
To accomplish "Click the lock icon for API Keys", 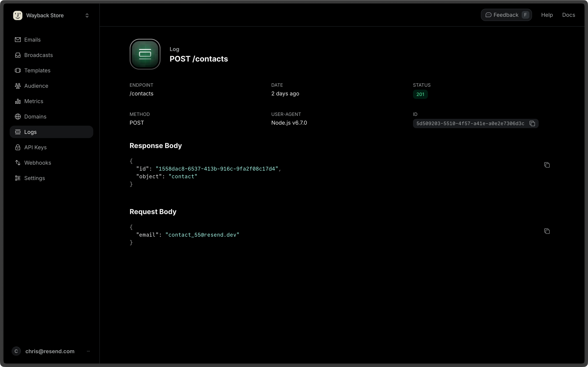I will pos(18,147).
